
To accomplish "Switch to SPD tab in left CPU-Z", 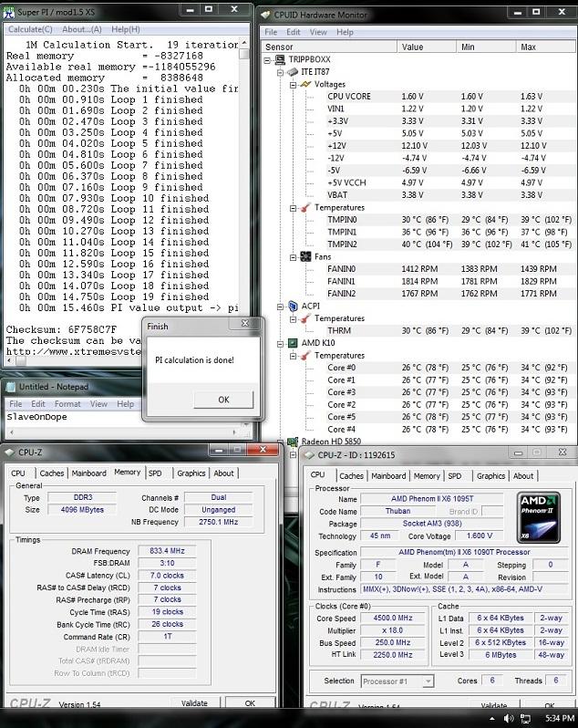I will tap(155, 473).
